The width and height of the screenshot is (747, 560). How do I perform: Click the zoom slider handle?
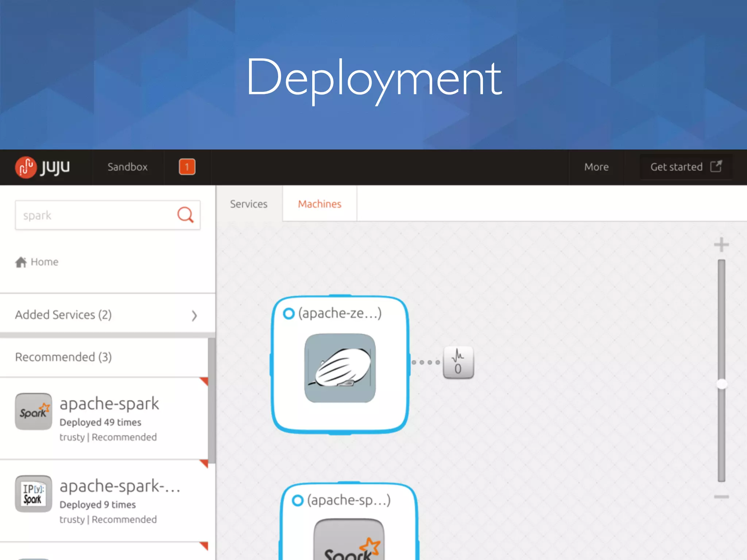tap(722, 384)
